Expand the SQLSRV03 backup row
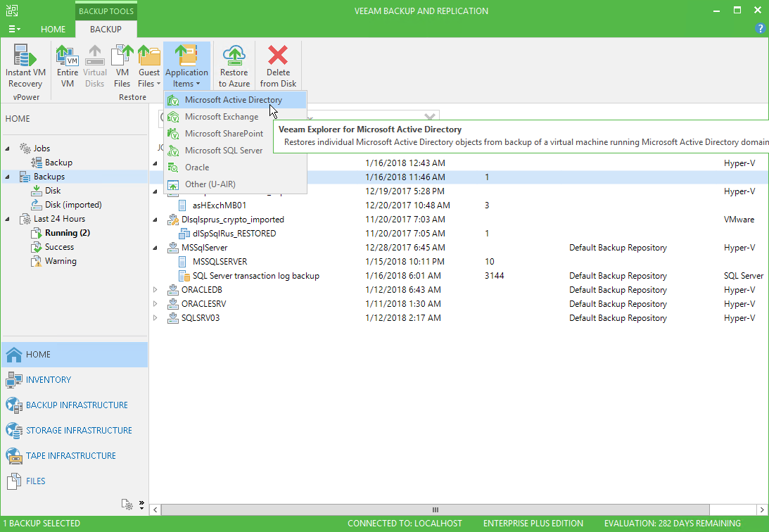This screenshot has height=532, width=769. pyautogui.click(x=155, y=318)
